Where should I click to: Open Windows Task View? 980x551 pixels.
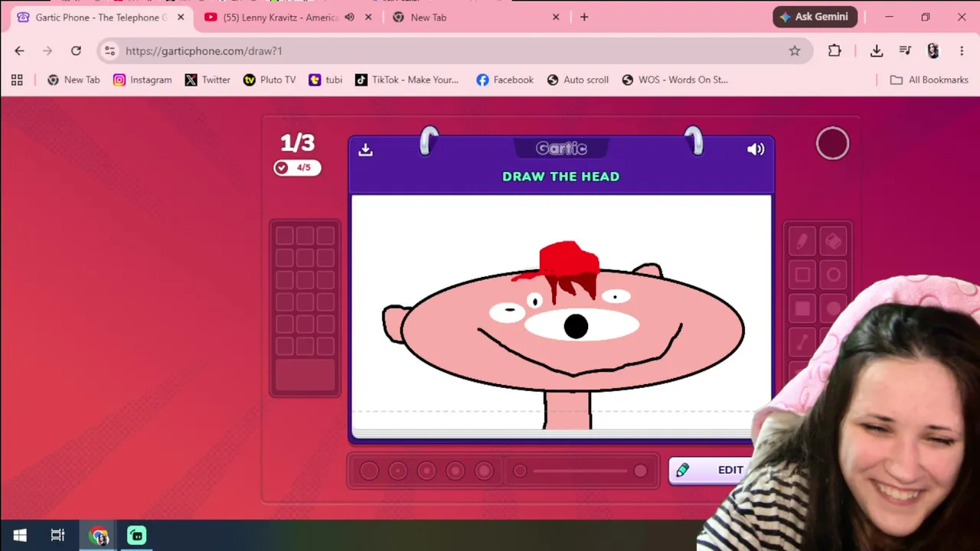[57, 536]
